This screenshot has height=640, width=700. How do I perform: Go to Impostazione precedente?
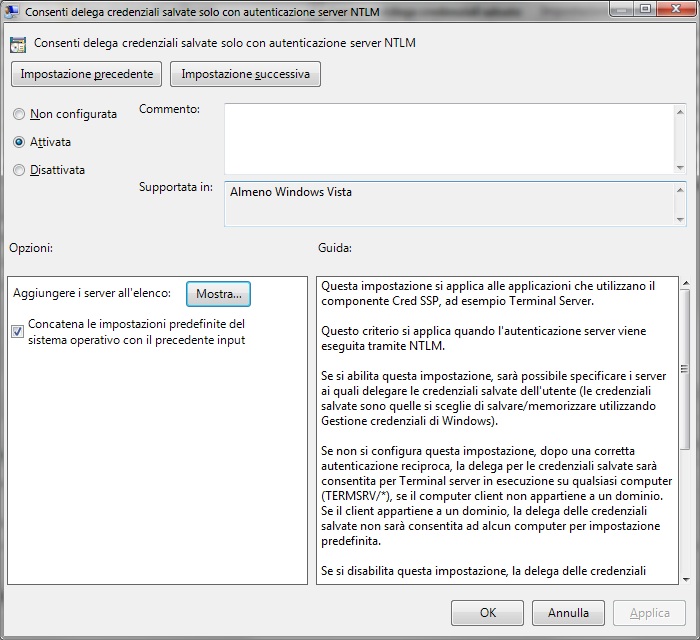click(x=87, y=74)
